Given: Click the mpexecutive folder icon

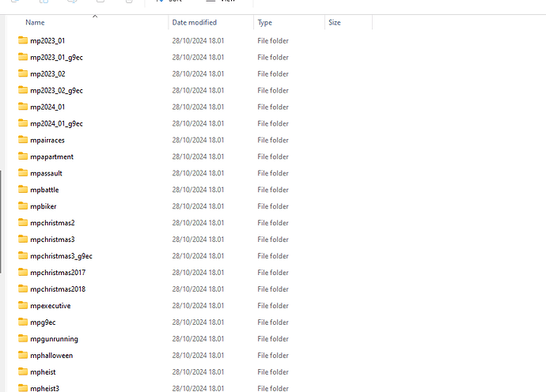Looking at the screenshot, I should (23, 305).
